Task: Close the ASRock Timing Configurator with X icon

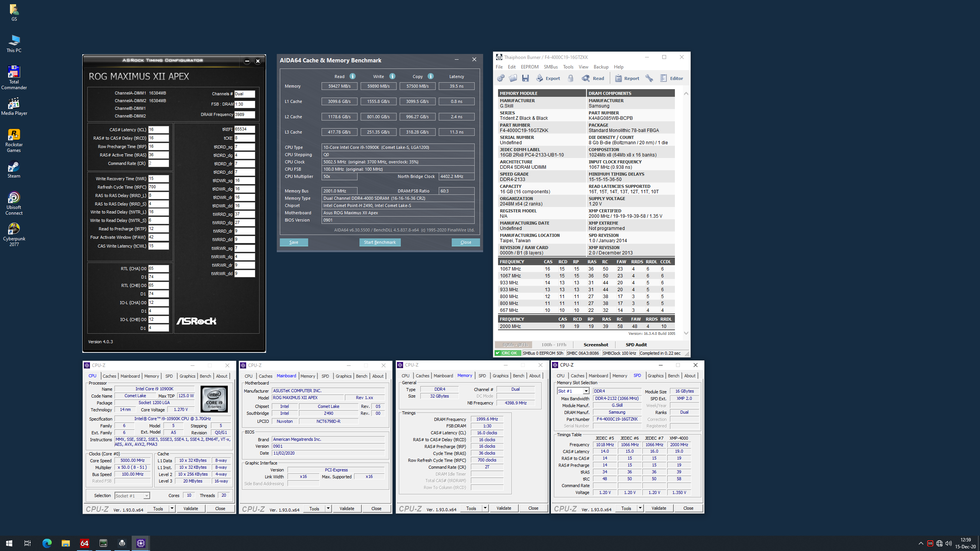Action: coord(258,61)
